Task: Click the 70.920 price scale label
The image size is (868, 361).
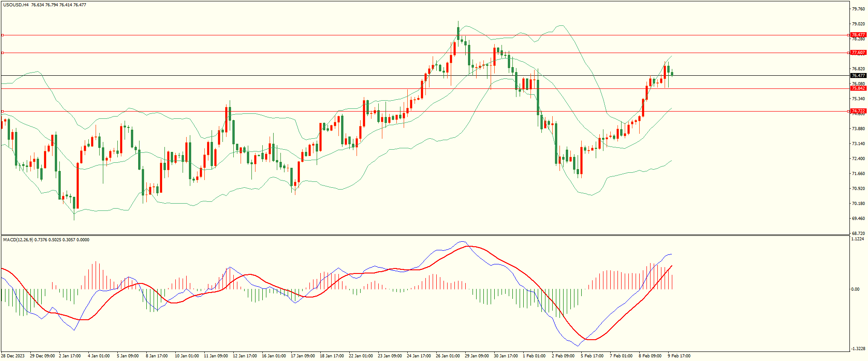Action: (858, 189)
